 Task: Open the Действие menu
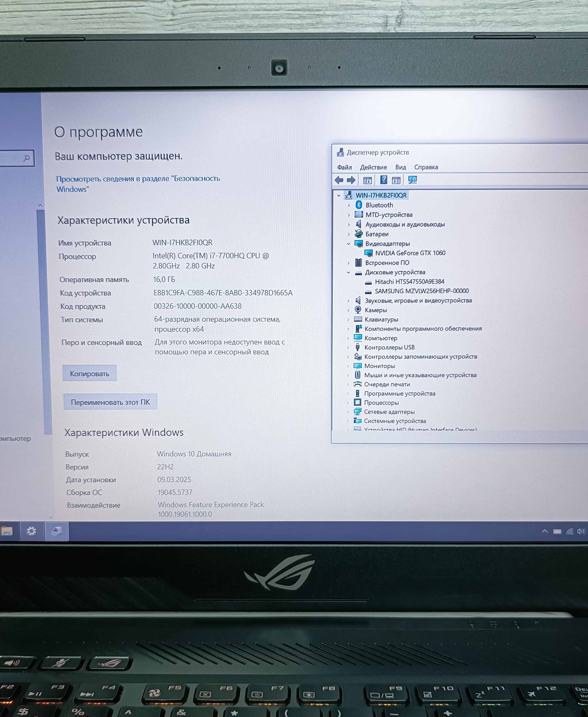pos(373,167)
